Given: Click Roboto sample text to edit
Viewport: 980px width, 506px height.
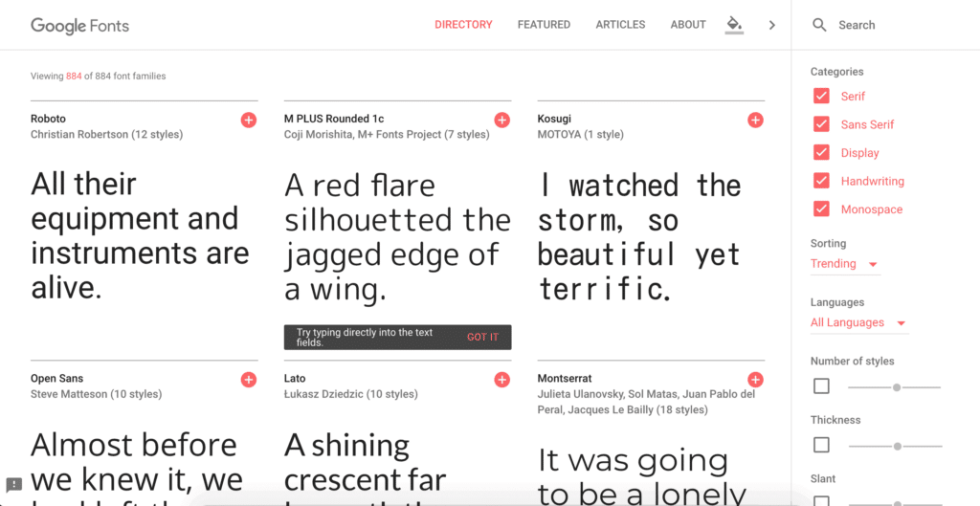Looking at the screenshot, I should tap(140, 236).
